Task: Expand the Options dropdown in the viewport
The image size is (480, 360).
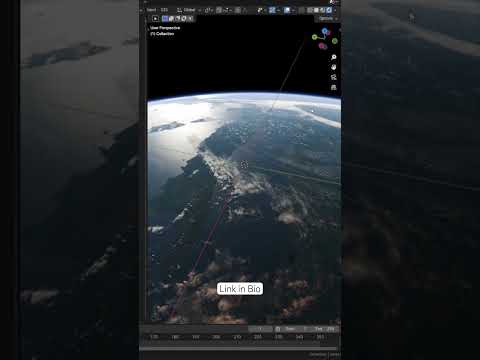Action: [327, 18]
